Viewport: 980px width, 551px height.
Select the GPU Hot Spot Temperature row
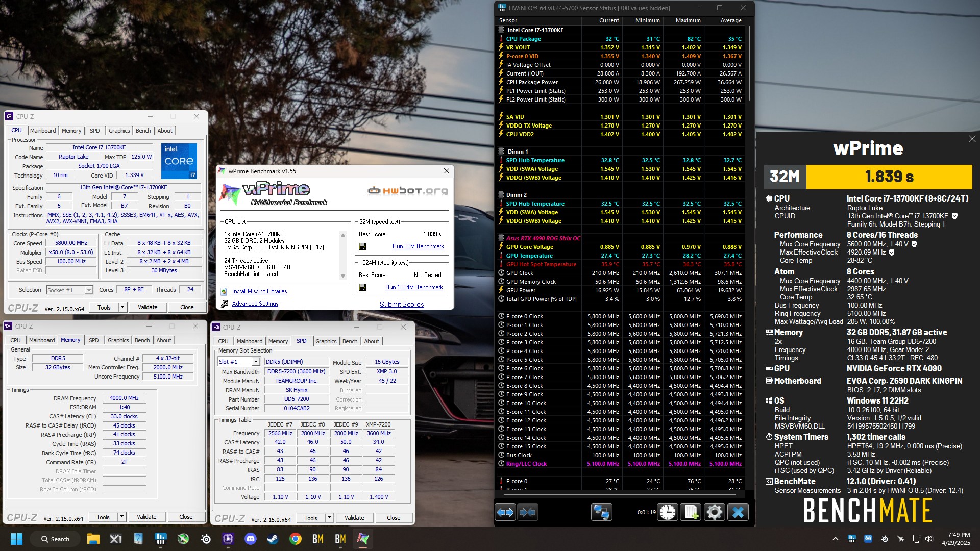point(621,264)
